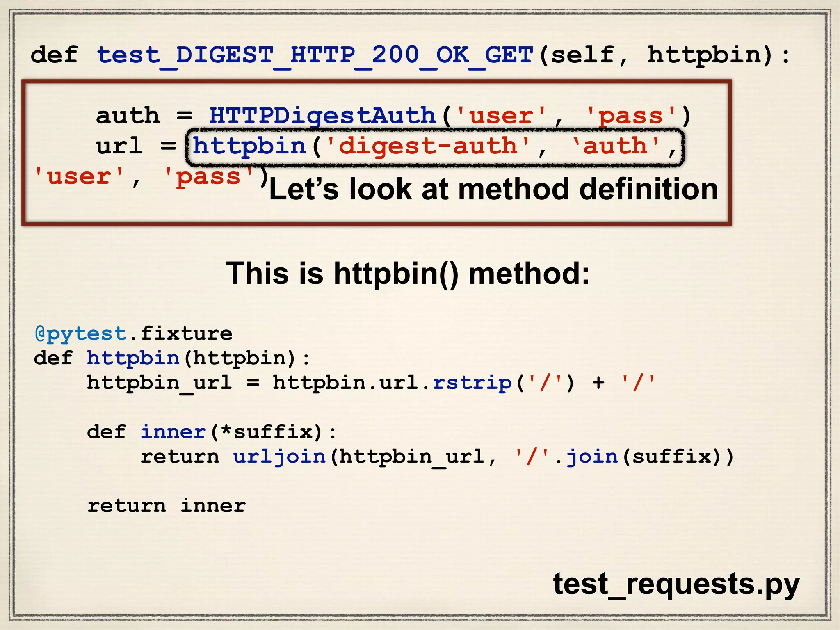Viewport: 840px width, 630px height.
Task: Click the rstrip method call
Action: (472, 383)
